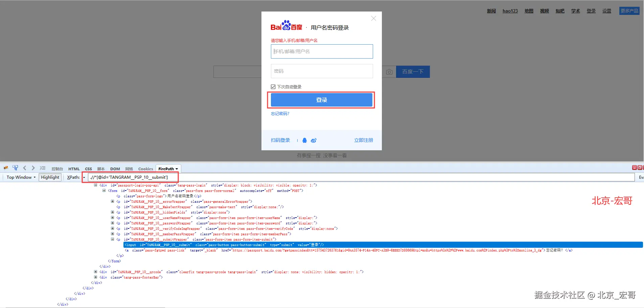Open the Top Window dropdown
The image size is (644, 308).
pyautogui.click(x=21, y=177)
